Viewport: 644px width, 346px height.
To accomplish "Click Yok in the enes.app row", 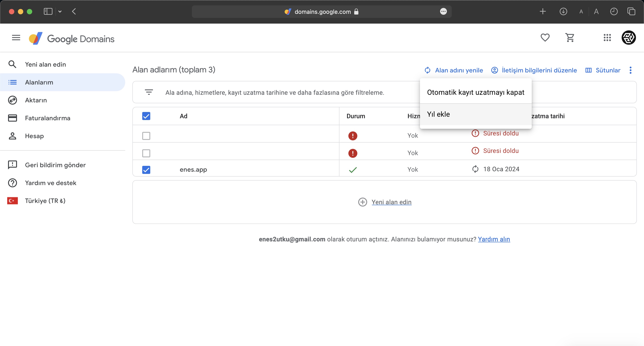I will coord(413,169).
